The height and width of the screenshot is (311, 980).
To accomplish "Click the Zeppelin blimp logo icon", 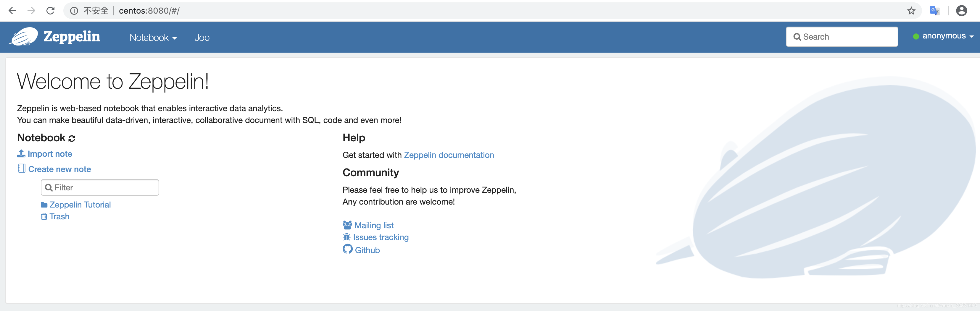I will click(24, 36).
